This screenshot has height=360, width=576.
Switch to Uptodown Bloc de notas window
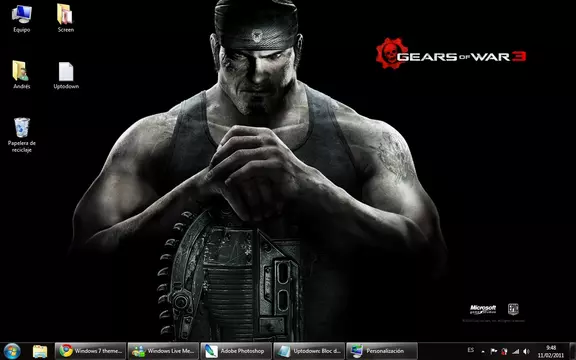pyautogui.click(x=309, y=351)
